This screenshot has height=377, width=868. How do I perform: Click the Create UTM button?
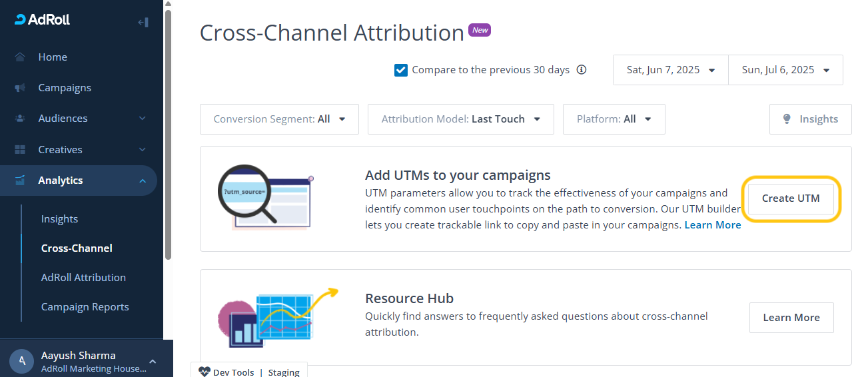(x=791, y=198)
